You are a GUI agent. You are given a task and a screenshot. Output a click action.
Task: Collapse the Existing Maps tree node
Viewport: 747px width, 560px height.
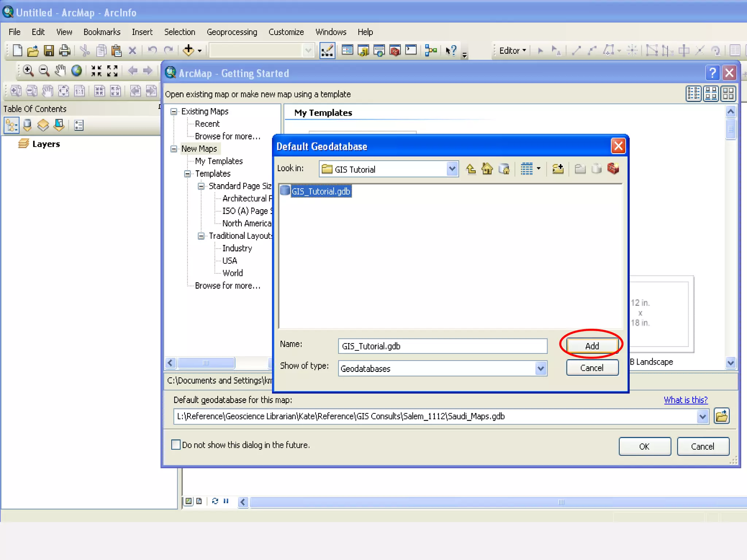pos(174,112)
